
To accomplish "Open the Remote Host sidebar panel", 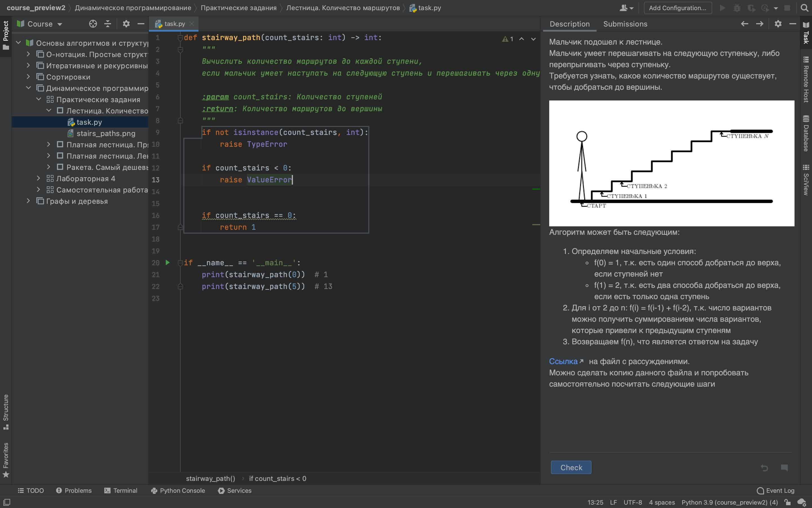I will coord(806,80).
